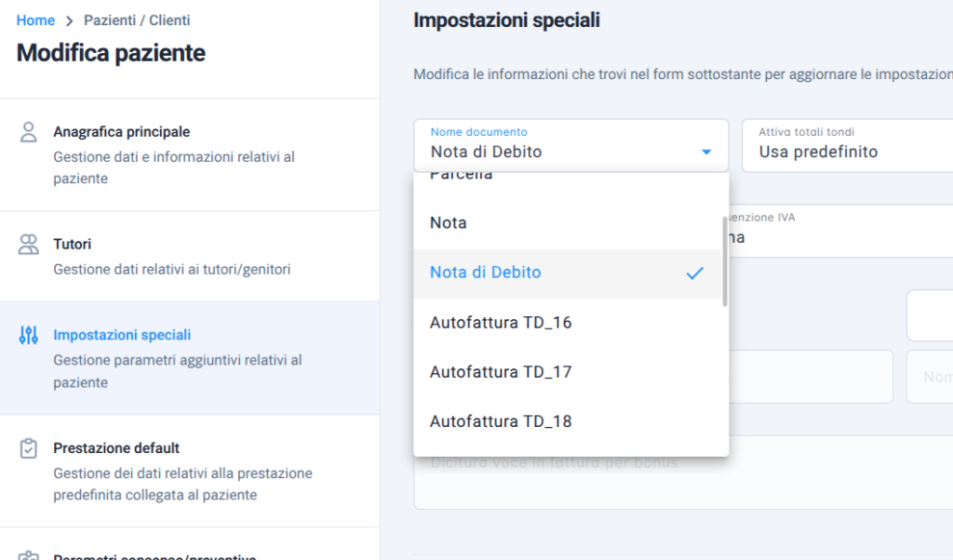Click the Anagrafica principale person icon

click(29, 131)
